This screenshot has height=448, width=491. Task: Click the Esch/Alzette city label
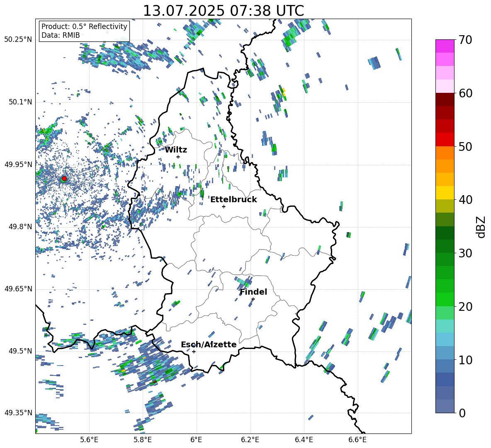point(209,344)
